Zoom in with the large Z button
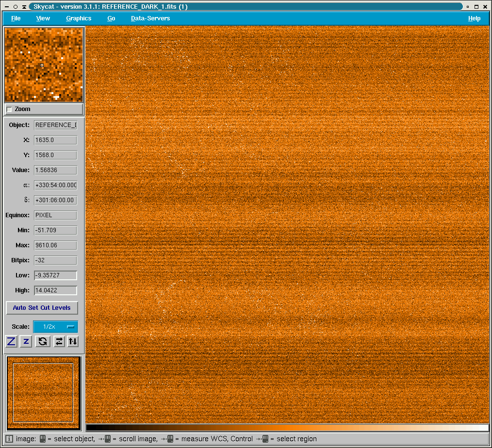This screenshot has width=492, height=448. pos(12,341)
